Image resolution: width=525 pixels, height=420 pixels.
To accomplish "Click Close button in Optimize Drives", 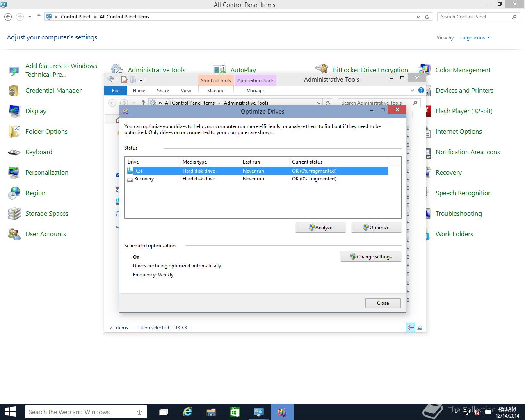I will coord(383,303).
